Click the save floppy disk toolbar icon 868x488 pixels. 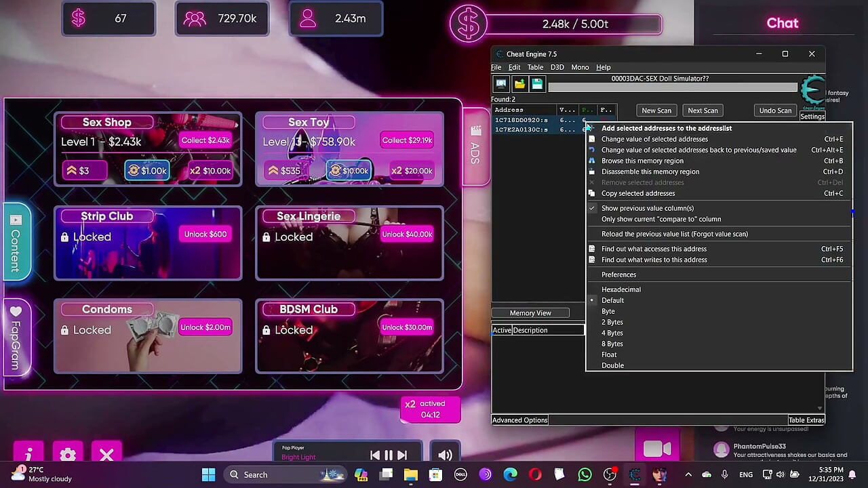tap(537, 83)
